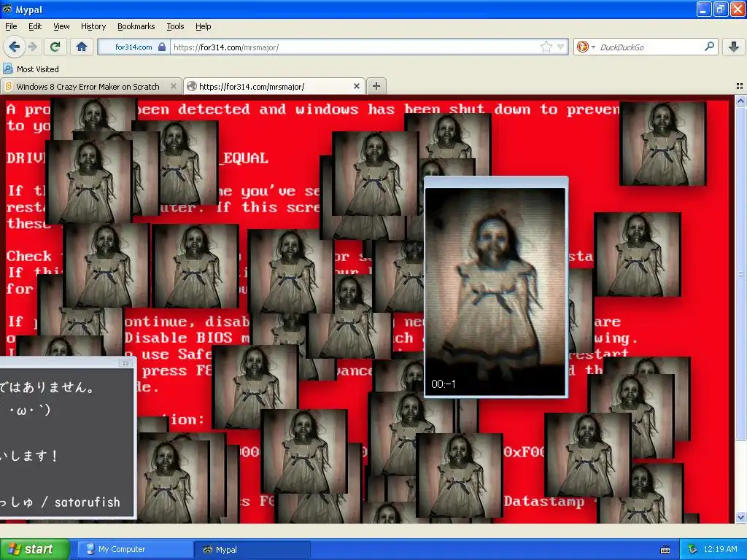Expand the URL bar history dropdown
The image size is (747, 560).
pos(561,47)
